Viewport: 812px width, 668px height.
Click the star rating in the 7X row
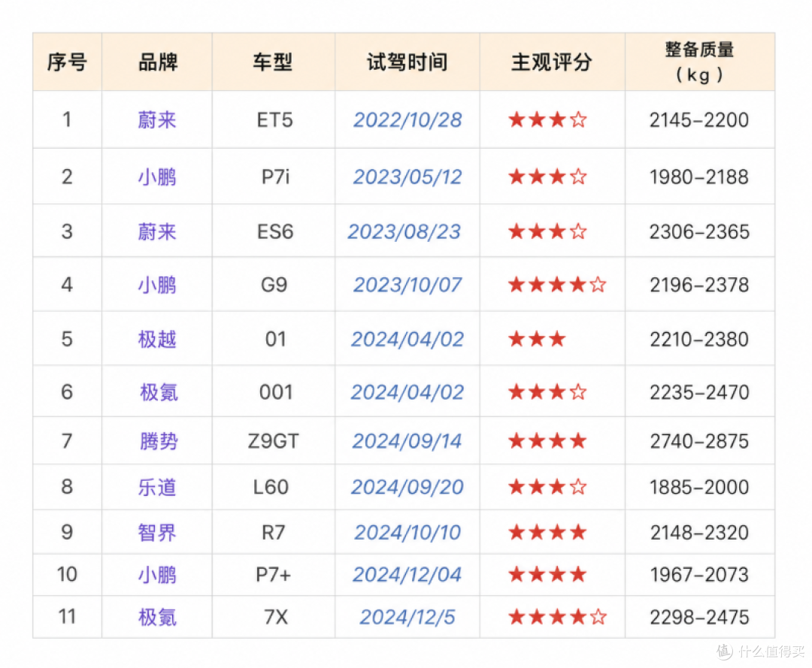coord(557,618)
